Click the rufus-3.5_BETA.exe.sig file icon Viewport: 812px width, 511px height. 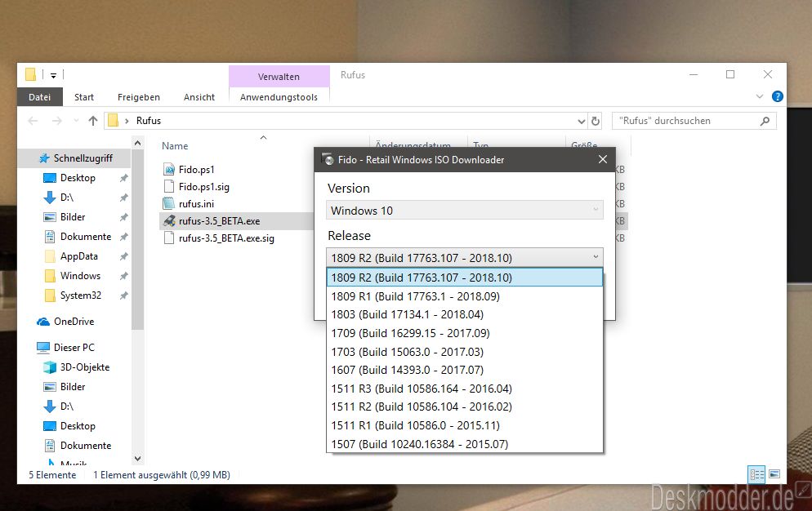click(169, 238)
